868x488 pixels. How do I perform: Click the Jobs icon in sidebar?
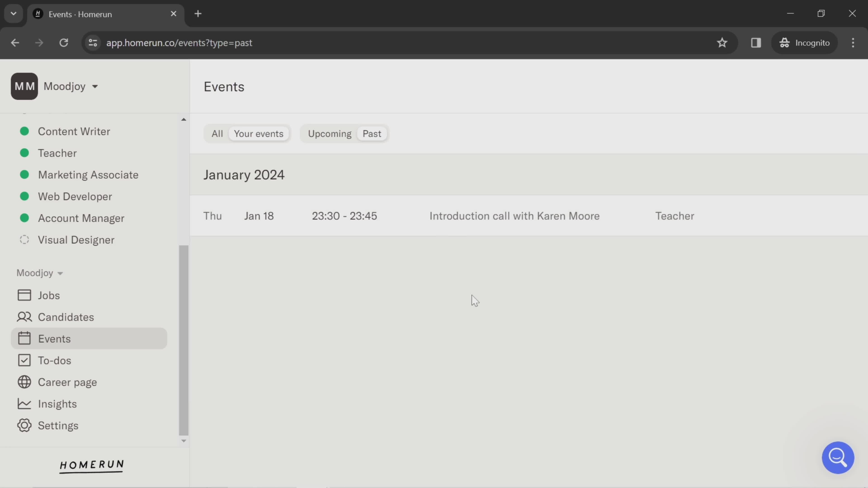pos(24,295)
